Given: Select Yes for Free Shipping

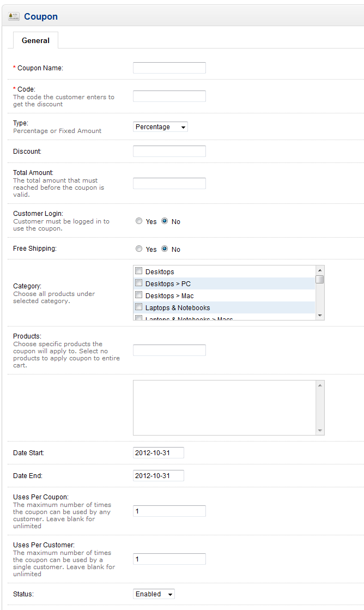Looking at the screenshot, I should (x=139, y=249).
